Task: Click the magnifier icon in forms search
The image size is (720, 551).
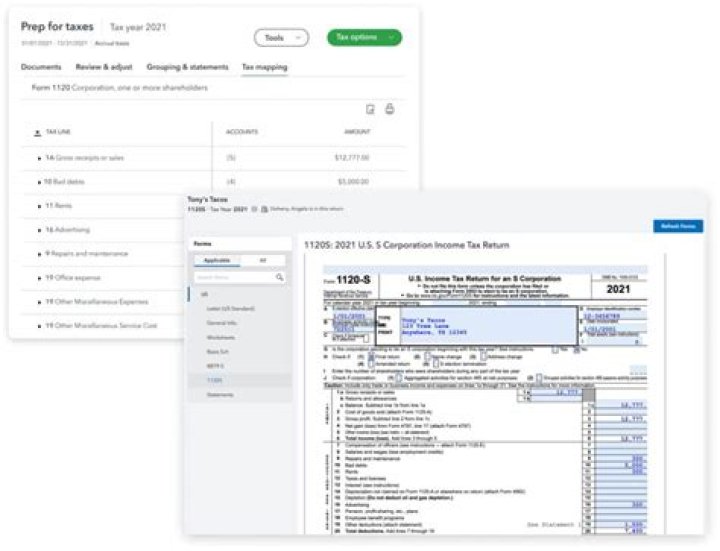Action: 280,276
